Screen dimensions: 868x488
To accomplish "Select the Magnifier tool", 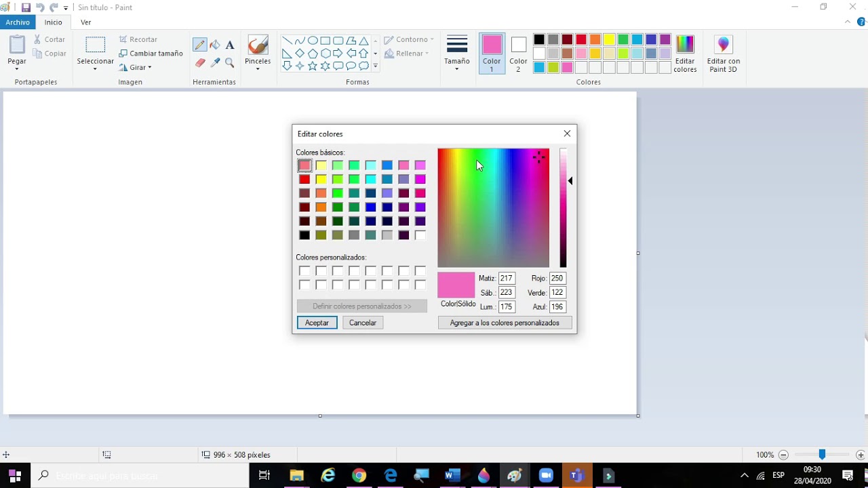I will click(230, 62).
